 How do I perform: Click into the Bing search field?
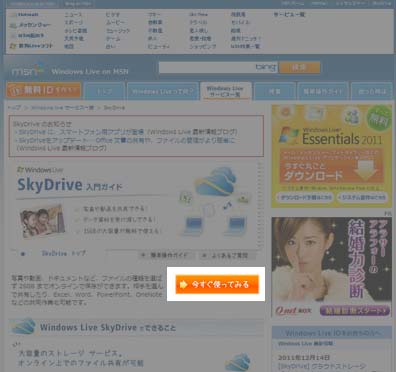point(218,67)
